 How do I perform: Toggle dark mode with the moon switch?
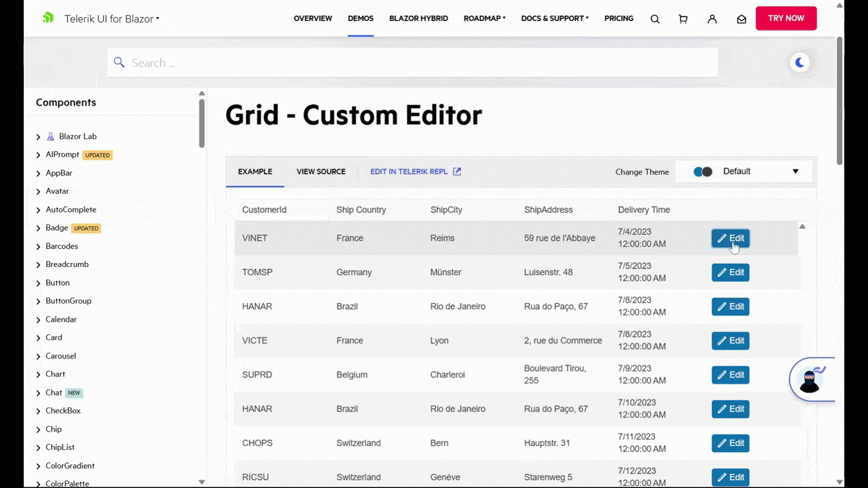800,62
